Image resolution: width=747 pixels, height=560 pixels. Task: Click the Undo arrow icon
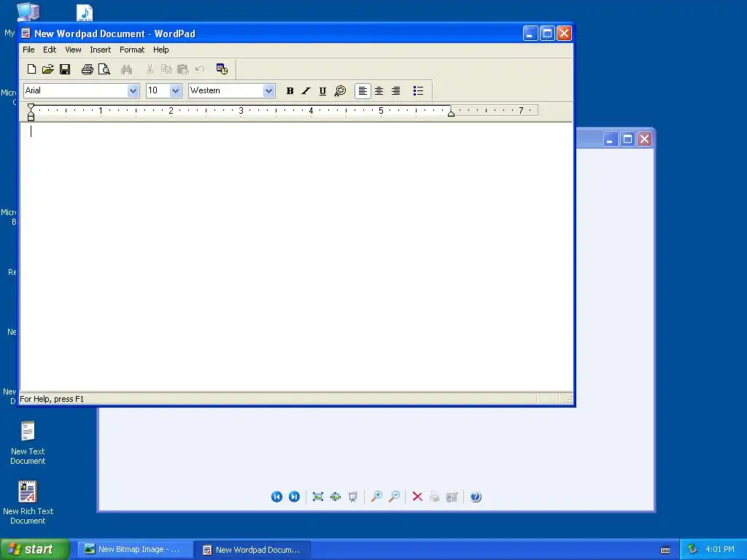(x=200, y=69)
